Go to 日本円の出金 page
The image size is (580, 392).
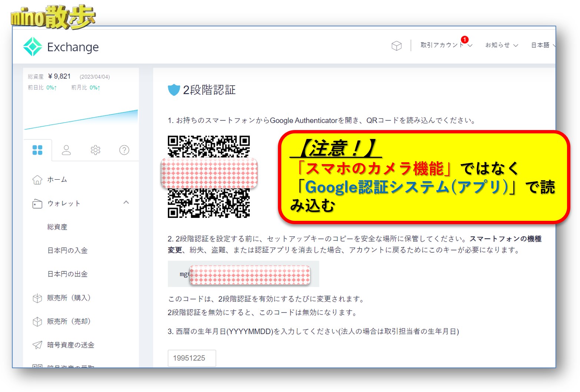[x=67, y=274]
